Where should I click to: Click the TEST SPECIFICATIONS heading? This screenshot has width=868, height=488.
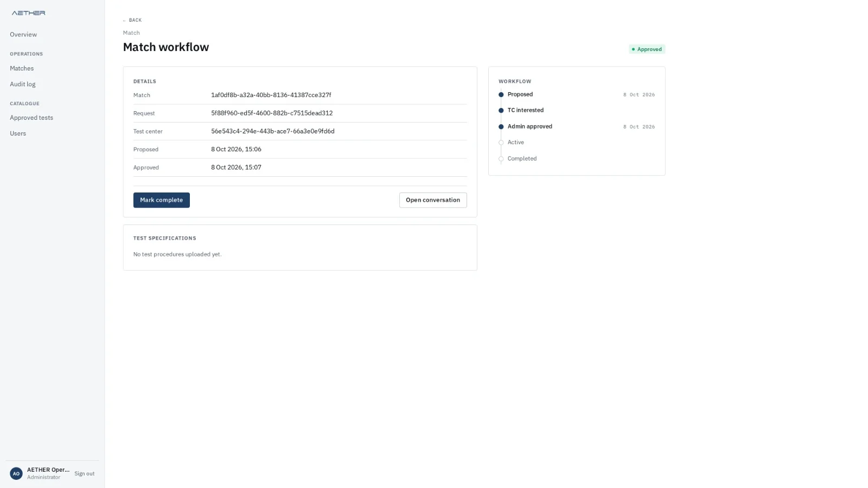(x=165, y=238)
